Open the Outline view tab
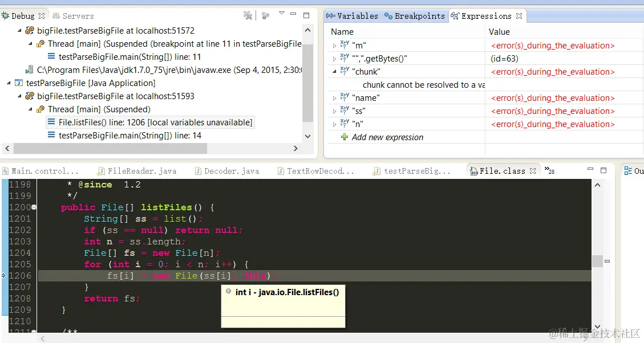This screenshot has width=644, height=343. [x=633, y=171]
